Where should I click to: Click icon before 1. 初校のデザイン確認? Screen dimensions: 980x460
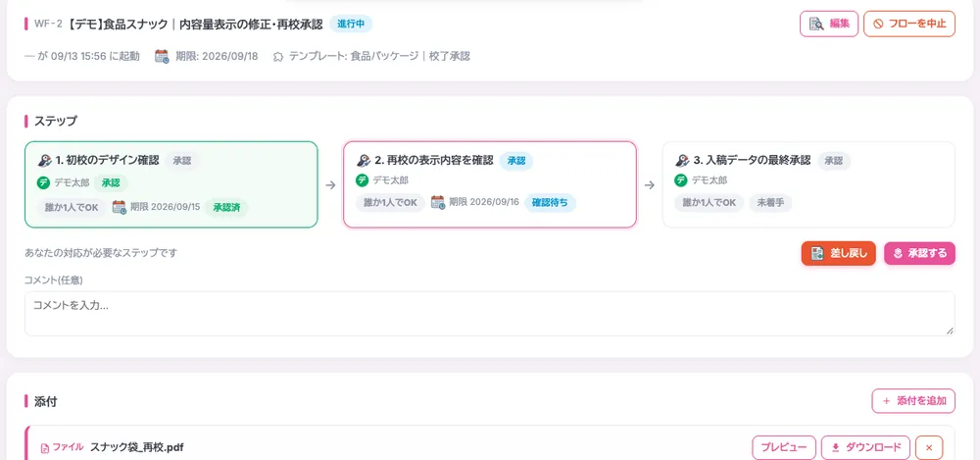tap(44, 160)
